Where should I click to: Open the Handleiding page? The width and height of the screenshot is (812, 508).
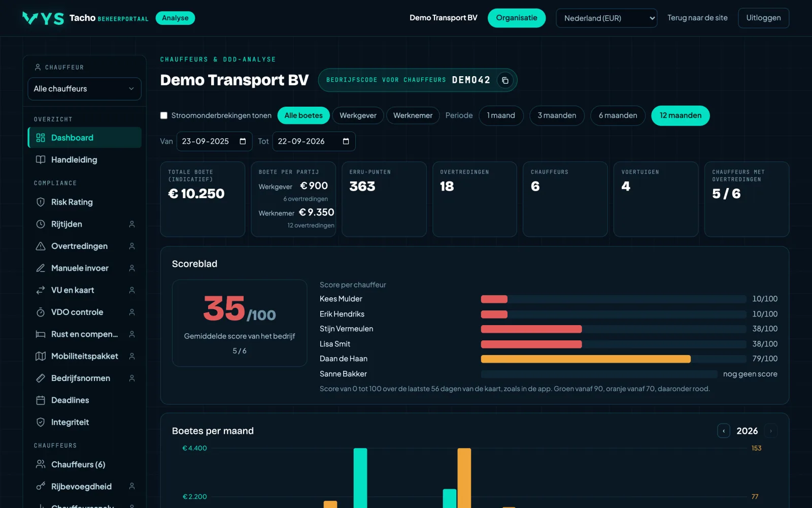click(x=84, y=160)
